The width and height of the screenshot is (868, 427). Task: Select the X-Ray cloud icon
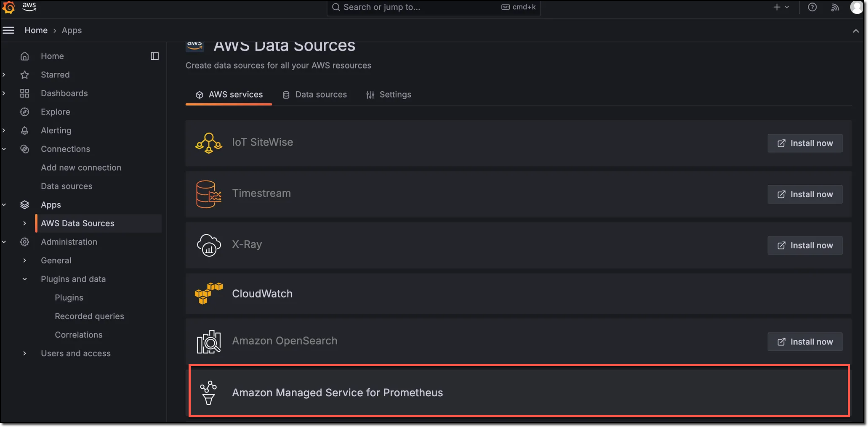[209, 245]
